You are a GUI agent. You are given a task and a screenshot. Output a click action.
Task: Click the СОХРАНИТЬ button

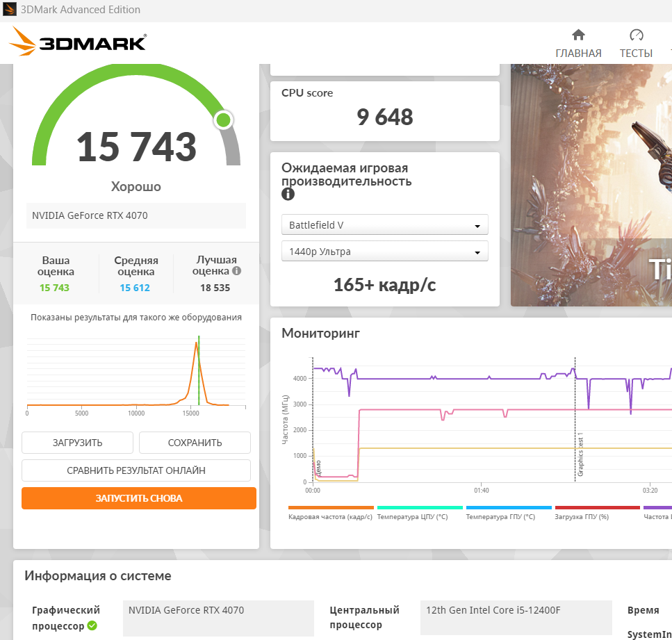coord(195,443)
